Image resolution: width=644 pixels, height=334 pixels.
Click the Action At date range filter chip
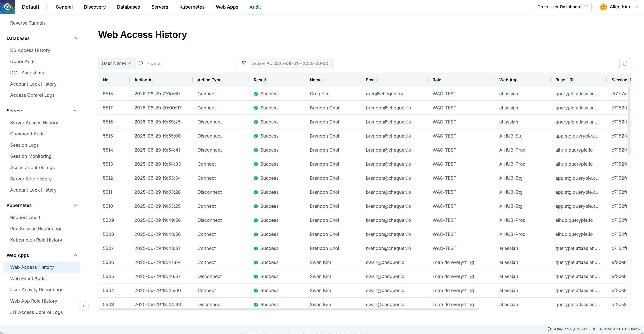pyautogui.click(x=290, y=63)
